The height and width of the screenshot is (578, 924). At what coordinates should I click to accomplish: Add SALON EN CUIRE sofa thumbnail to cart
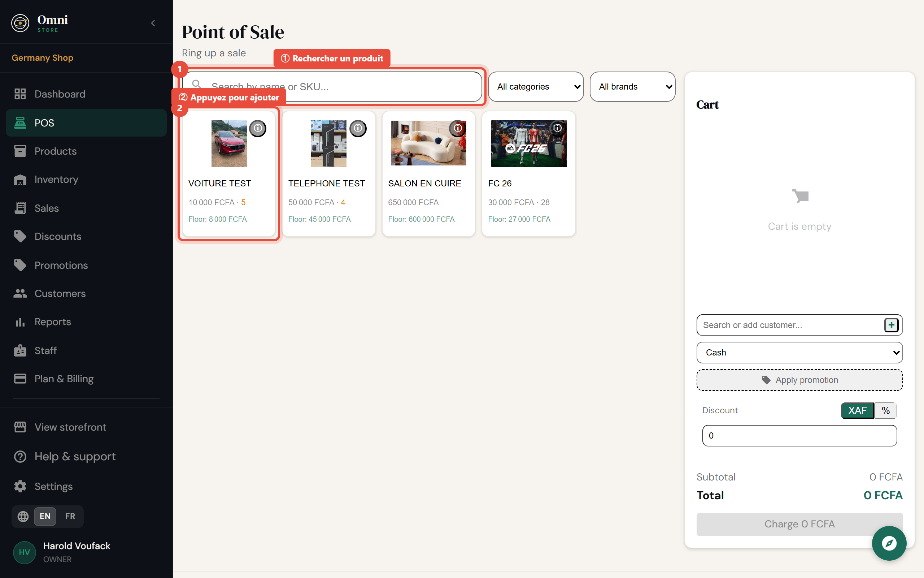[428, 143]
